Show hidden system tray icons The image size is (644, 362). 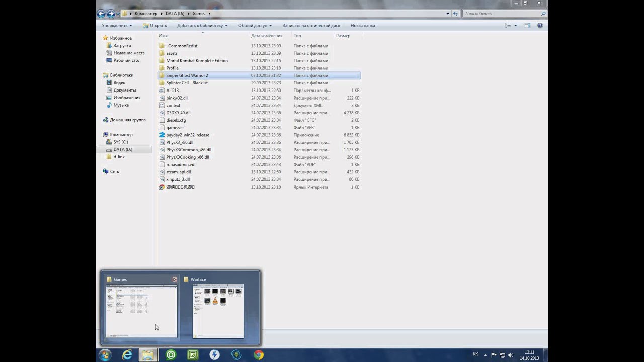tap(486, 355)
